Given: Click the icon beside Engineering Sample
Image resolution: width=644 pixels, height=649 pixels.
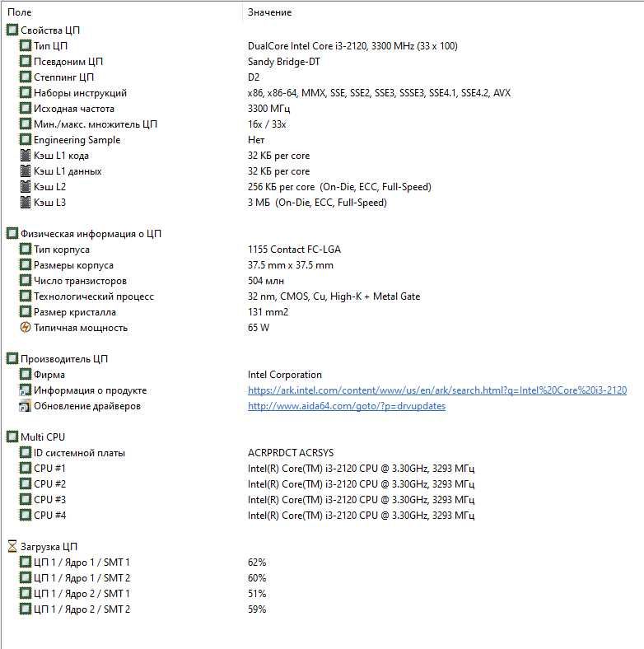Looking at the screenshot, I should pyautogui.click(x=26, y=139).
